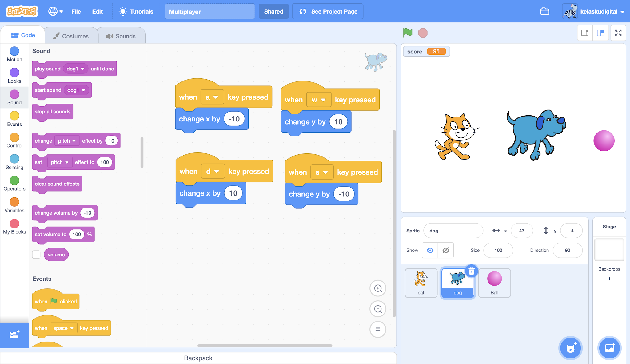Add a new sprite using the cat button
The height and width of the screenshot is (364, 630).
click(x=571, y=348)
